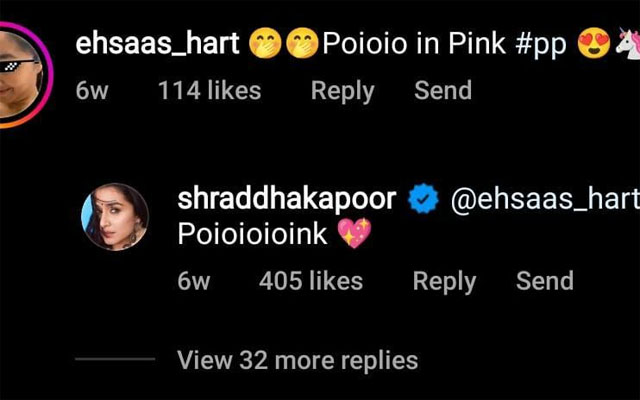Open the shraddhakapoor username link
Image resolution: width=640 pixels, height=400 pixels.
(287, 199)
